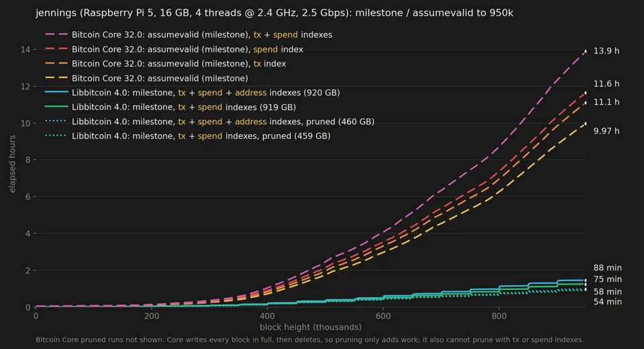
Task: Click the 800 tick on the x-axis
Action: [498, 316]
